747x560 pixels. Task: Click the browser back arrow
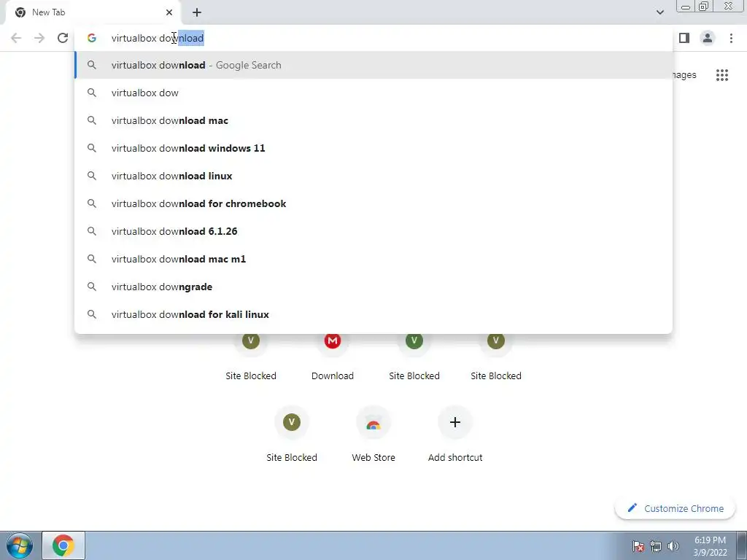tap(16, 38)
